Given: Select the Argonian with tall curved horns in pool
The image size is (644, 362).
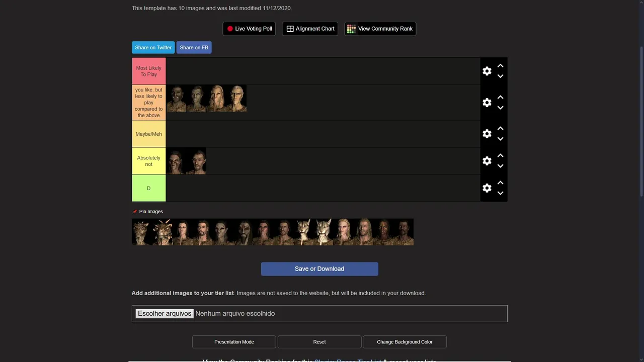Looking at the screenshot, I should pyautogui.click(x=162, y=232).
